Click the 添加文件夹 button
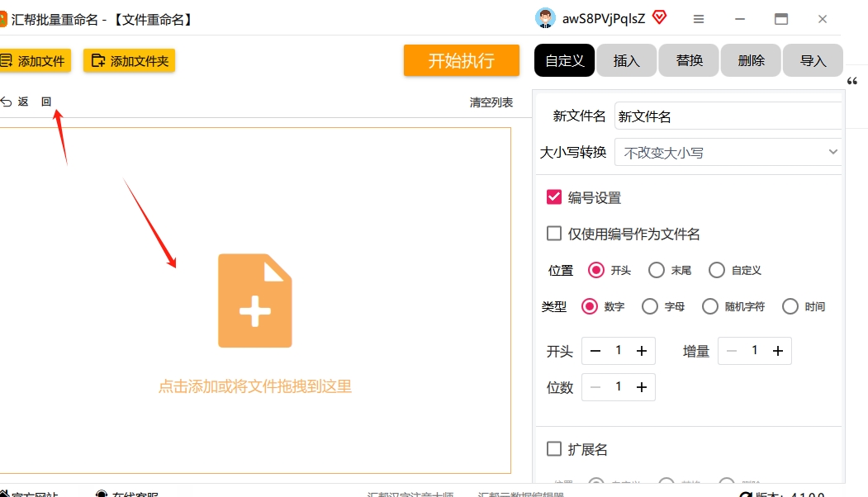The image size is (868, 497). (129, 61)
